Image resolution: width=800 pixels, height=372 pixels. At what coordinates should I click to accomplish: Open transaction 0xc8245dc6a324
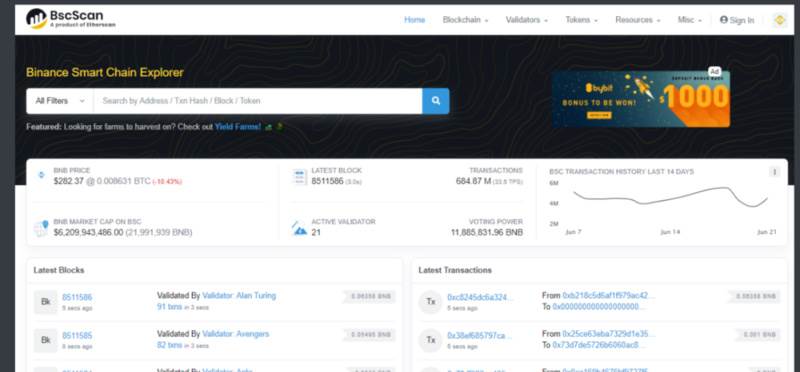[x=480, y=297]
